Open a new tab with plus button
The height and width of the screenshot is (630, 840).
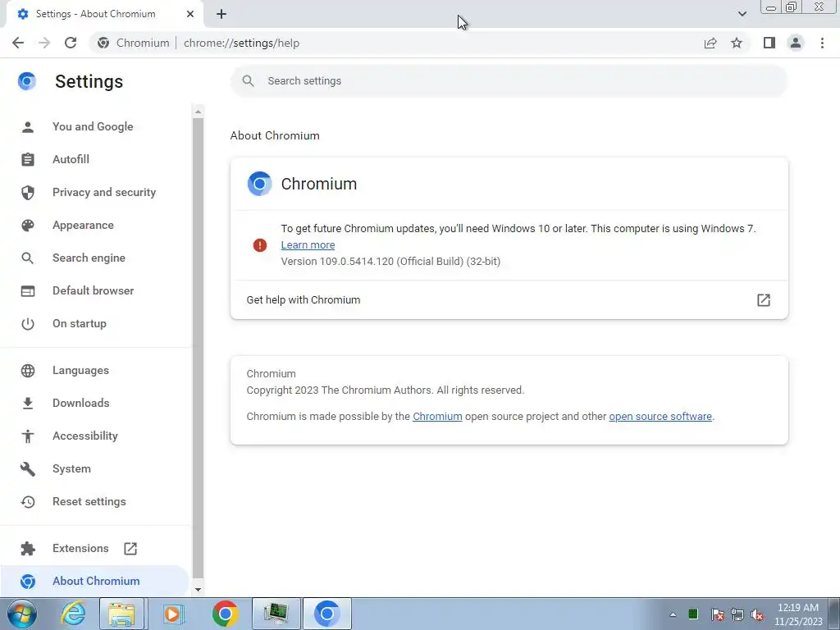click(221, 14)
